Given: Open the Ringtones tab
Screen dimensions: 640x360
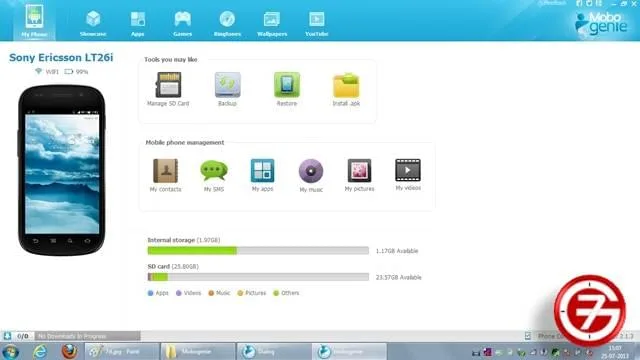Looking at the screenshot, I should click(x=227, y=24).
